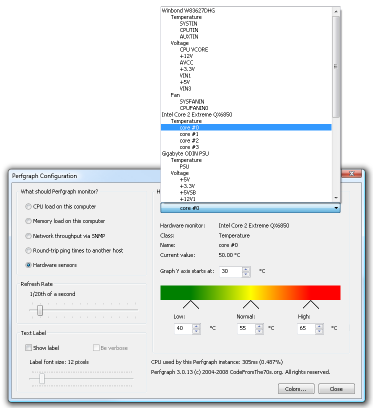Select Winbond W83627DHG in the sensor list
The image size is (373, 408).
(x=188, y=11)
